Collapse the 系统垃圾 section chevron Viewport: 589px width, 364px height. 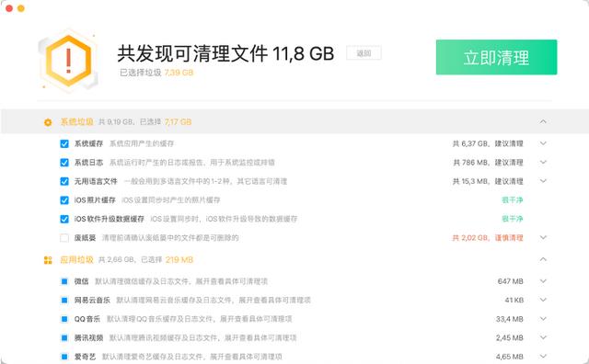click(543, 121)
